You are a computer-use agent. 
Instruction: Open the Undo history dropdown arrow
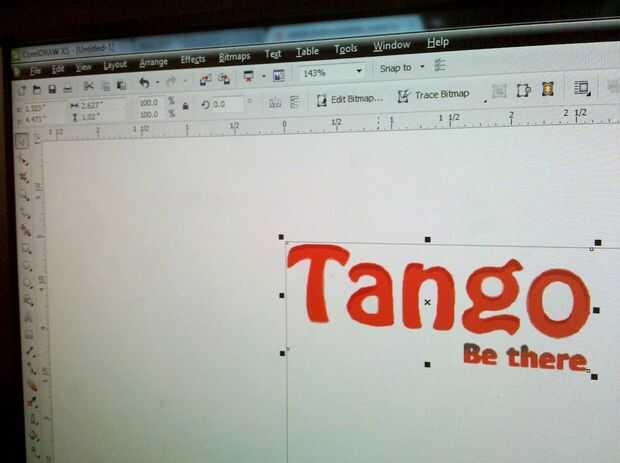(x=157, y=83)
